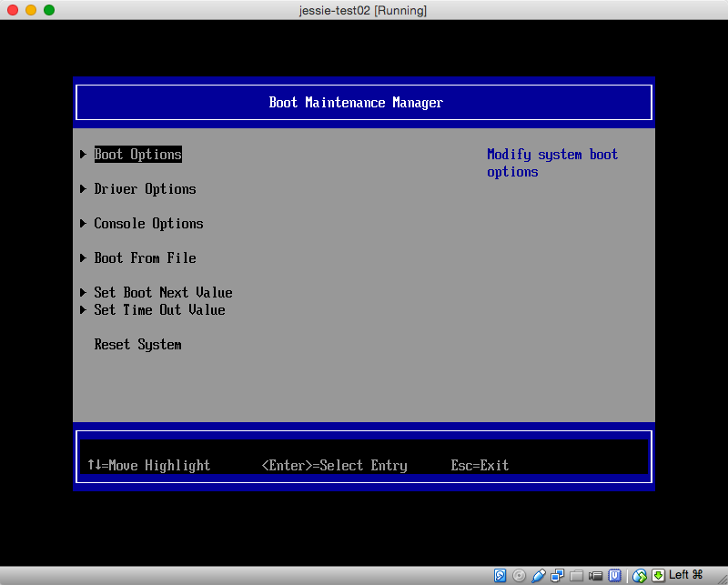Click the Reset System option

click(138, 345)
